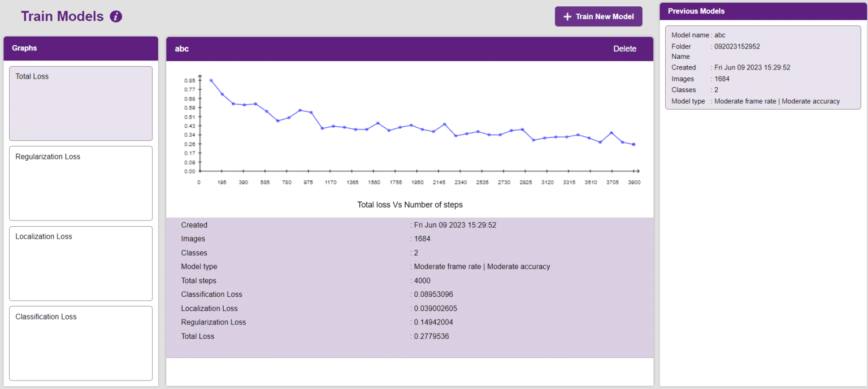Select the Total Loss graph card
This screenshot has height=389, width=868.
pyautogui.click(x=80, y=103)
